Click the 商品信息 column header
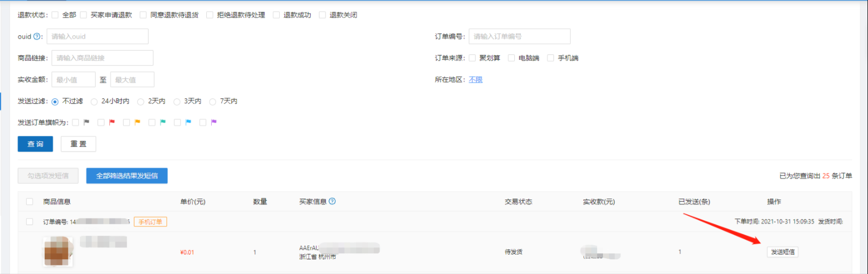Image resolution: width=868 pixels, height=274 pixels. pos(57,202)
